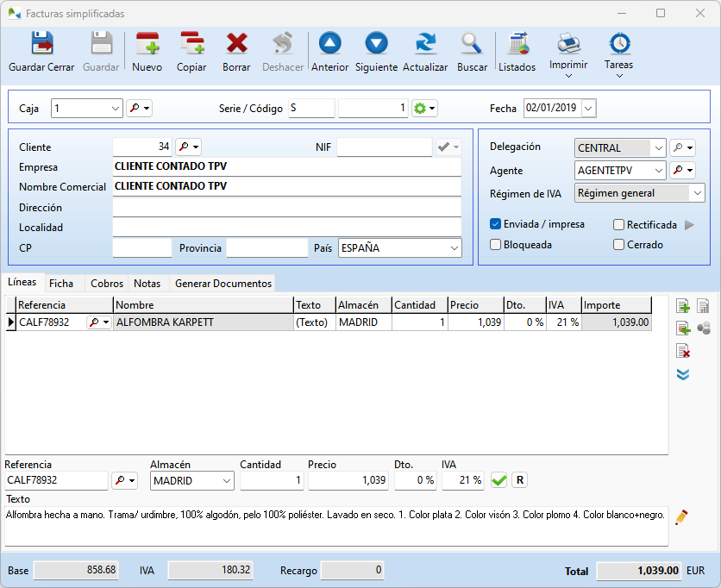Image resolution: width=721 pixels, height=588 pixels.
Task: Switch to the Cobros tab
Action: [x=107, y=283]
